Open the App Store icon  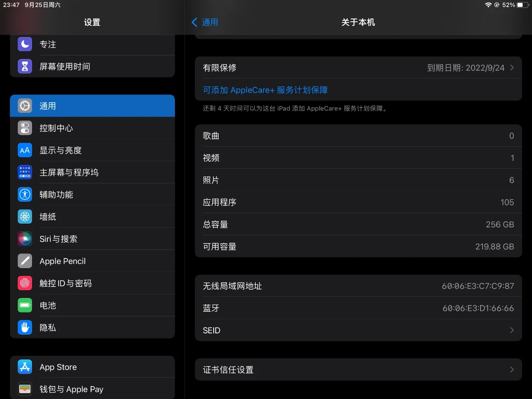[x=25, y=367]
